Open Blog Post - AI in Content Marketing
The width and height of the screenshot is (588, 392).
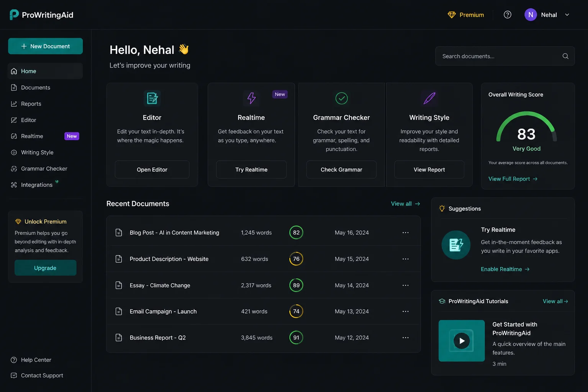[174, 232]
